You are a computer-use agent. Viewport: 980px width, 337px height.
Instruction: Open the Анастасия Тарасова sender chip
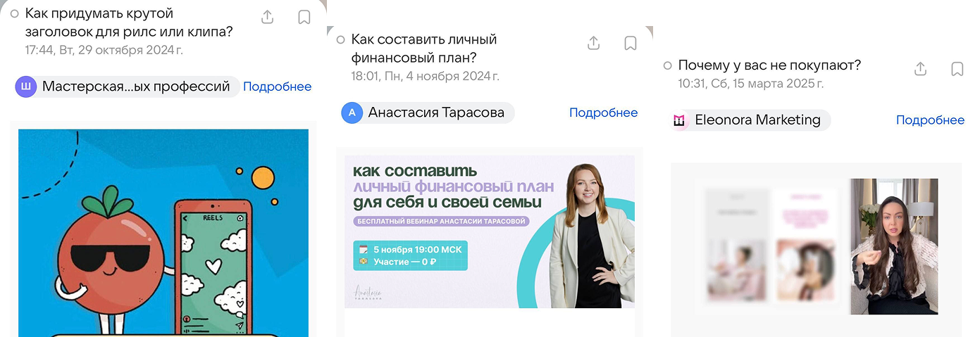(428, 113)
